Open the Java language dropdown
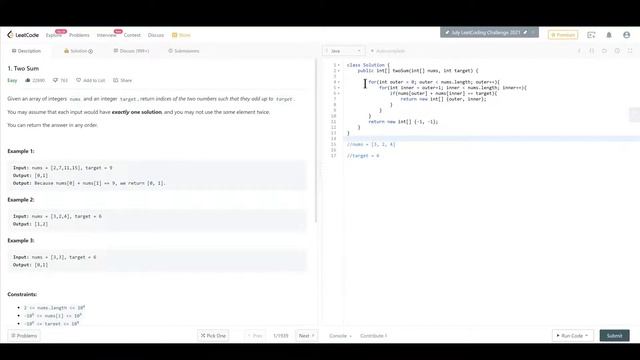This screenshot has width=640, height=360. pyautogui.click(x=343, y=51)
